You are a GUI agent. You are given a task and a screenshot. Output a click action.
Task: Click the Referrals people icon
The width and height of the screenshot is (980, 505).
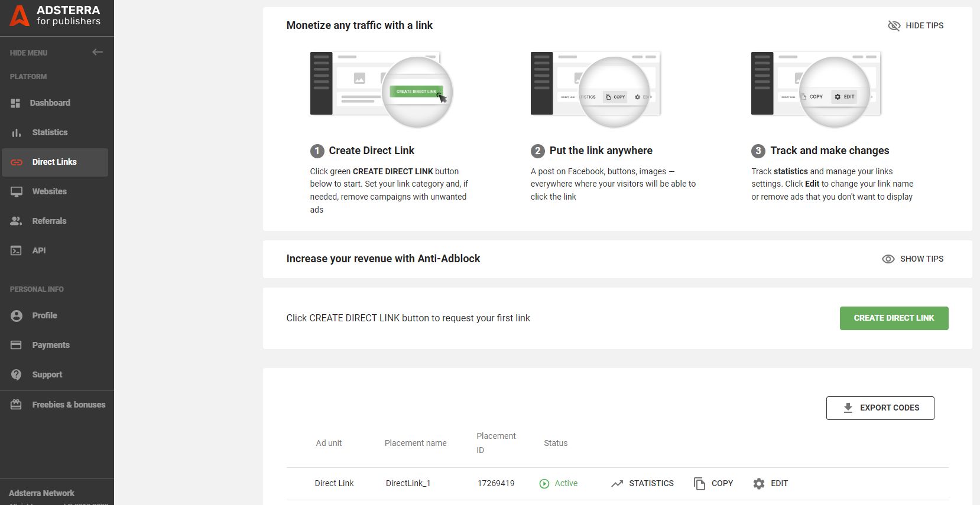coord(16,221)
